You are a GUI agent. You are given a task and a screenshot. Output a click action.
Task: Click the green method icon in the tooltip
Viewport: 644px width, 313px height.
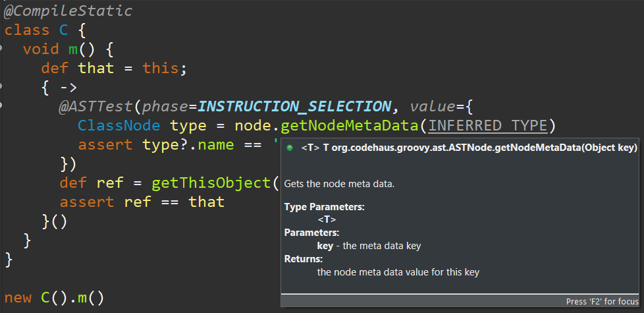coord(290,148)
